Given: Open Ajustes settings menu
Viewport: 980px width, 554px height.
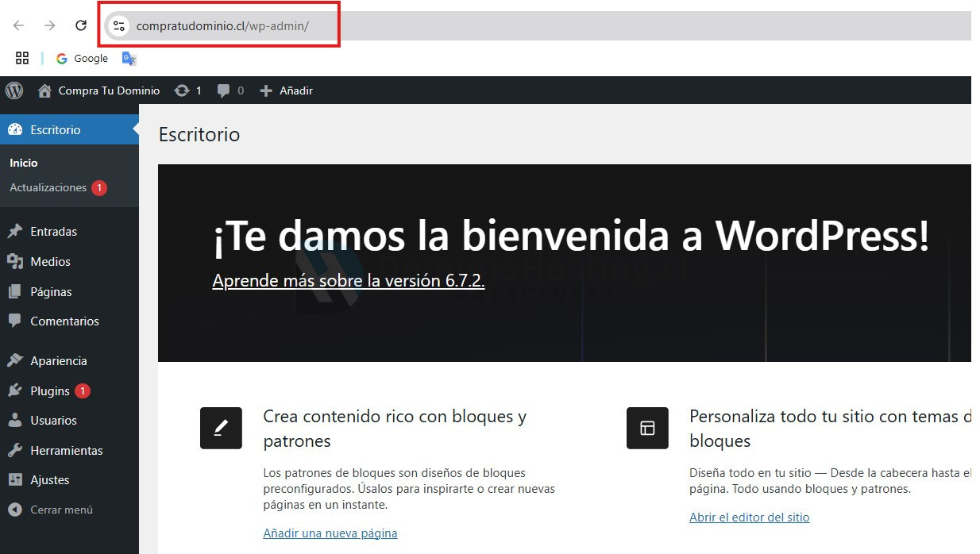Looking at the screenshot, I should click(49, 479).
